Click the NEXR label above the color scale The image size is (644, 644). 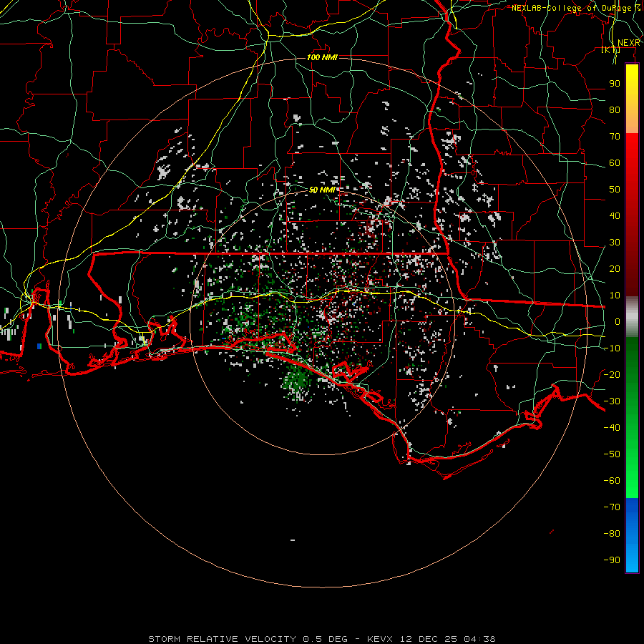click(629, 43)
